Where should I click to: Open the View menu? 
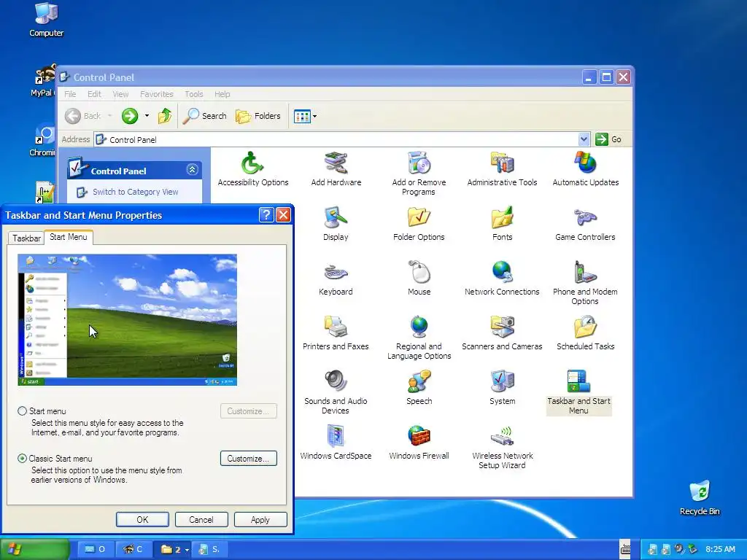(x=120, y=94)
